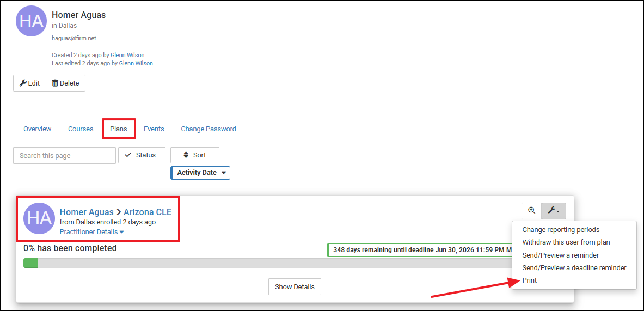Expand Practitioner Details

coord(92,231)
